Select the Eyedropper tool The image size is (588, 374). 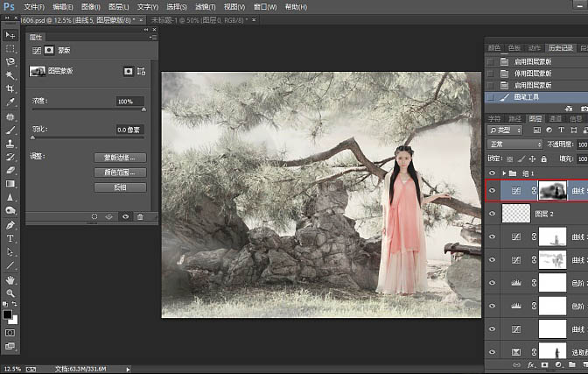tap(10, 102)
